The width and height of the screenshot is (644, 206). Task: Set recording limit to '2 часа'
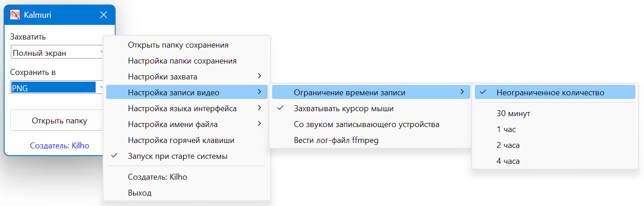click(508, 145)
